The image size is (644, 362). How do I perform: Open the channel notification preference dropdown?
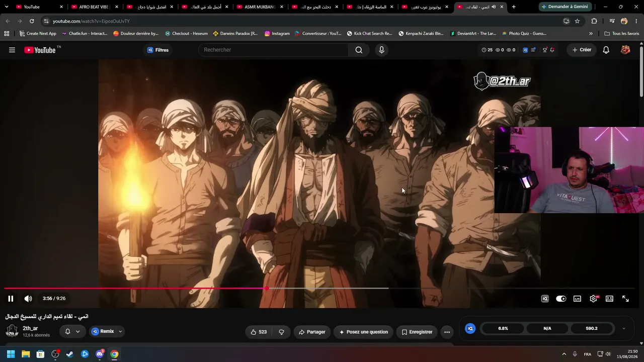[x=72, y=331]
